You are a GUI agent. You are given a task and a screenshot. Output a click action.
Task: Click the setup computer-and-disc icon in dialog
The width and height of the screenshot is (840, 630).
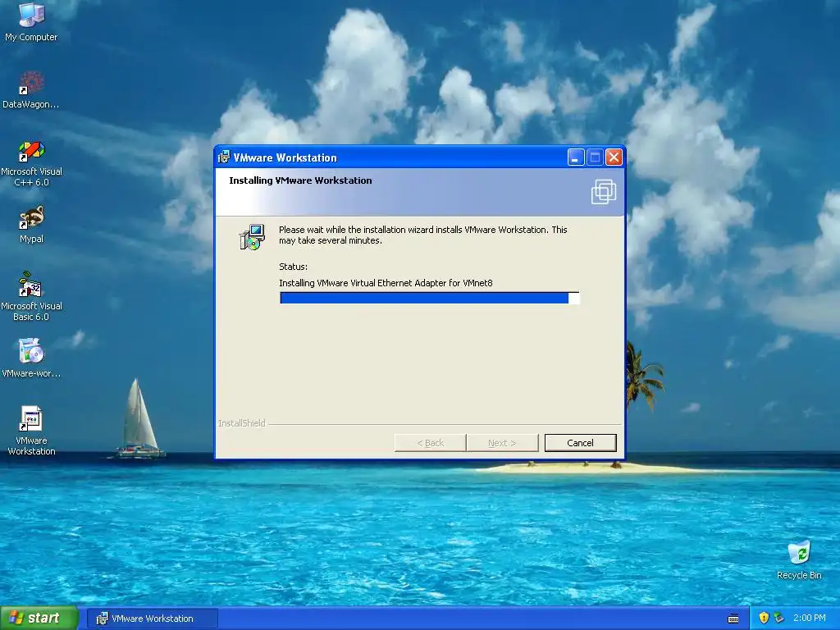coord(252,237)
